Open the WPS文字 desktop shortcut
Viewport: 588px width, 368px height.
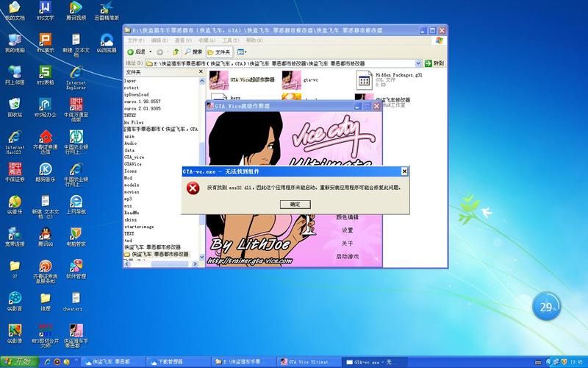(46, 10)
